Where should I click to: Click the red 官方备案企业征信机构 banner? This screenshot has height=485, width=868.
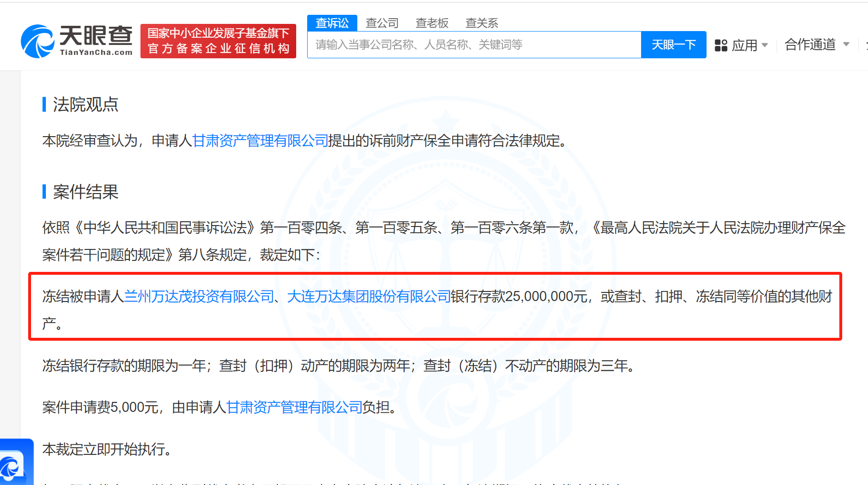[218, 41]
